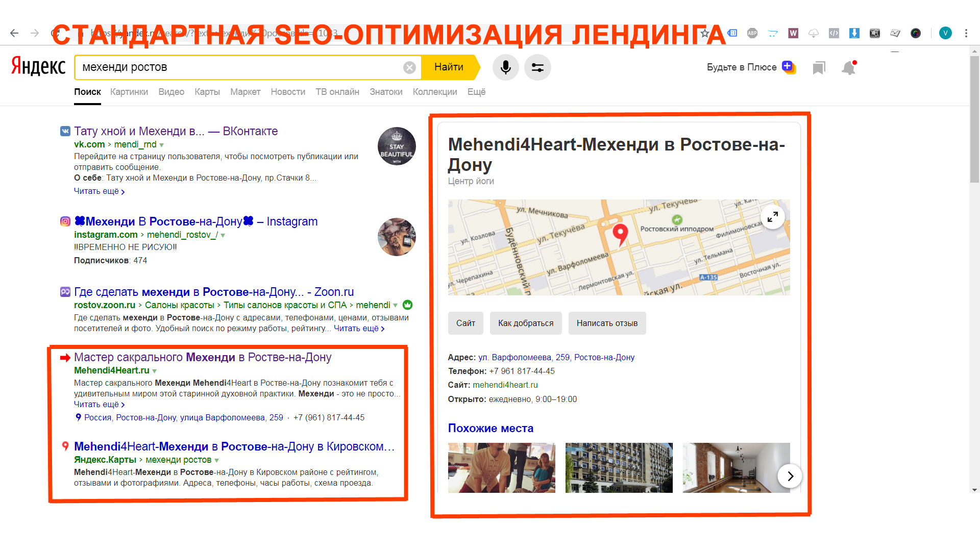The height and width of the screenshot is (551, 980).
Task: Open Mehendi4Heart Яндекс.Карты result title
Action: (x=234, y=446)
